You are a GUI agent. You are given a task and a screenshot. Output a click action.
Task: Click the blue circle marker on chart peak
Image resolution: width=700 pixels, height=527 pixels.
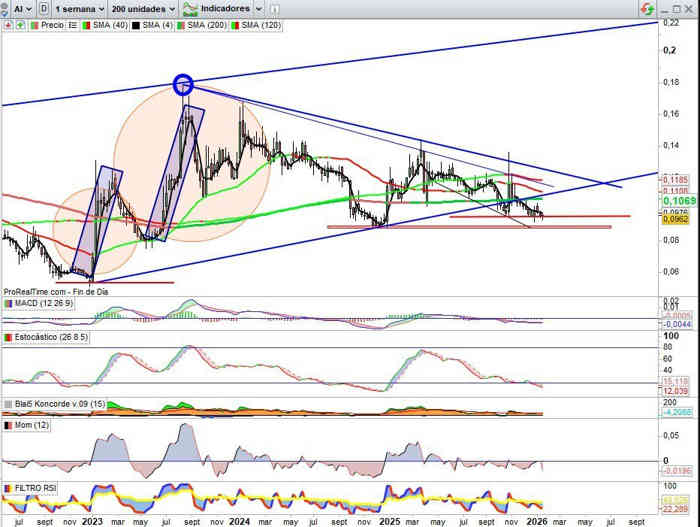183,85
